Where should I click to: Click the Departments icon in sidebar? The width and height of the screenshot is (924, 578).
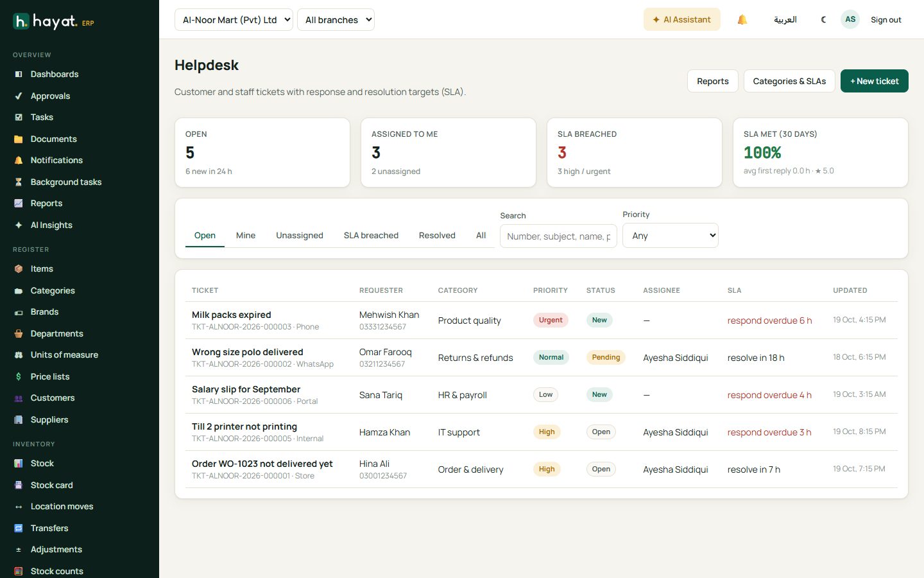pyautogui.click(x=19, y=334)
